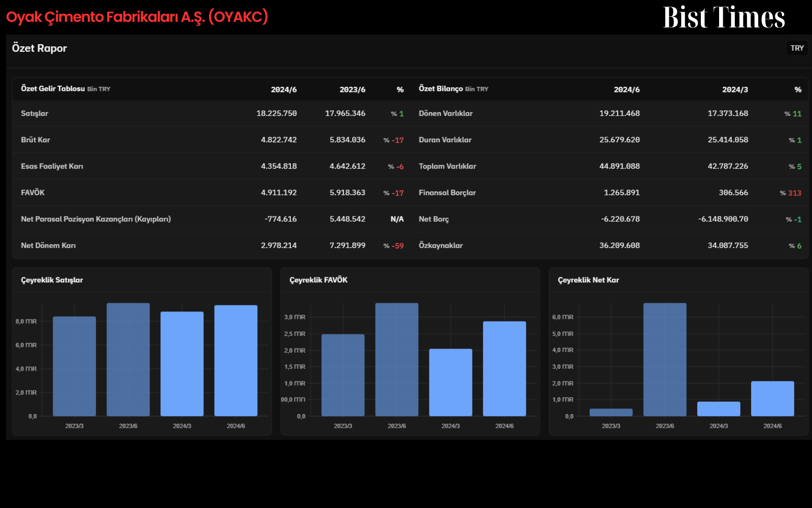Select the 'Dönen Varlıklar' row label
The width and height of the screenshot is (812, 508).
click(446, 113)
